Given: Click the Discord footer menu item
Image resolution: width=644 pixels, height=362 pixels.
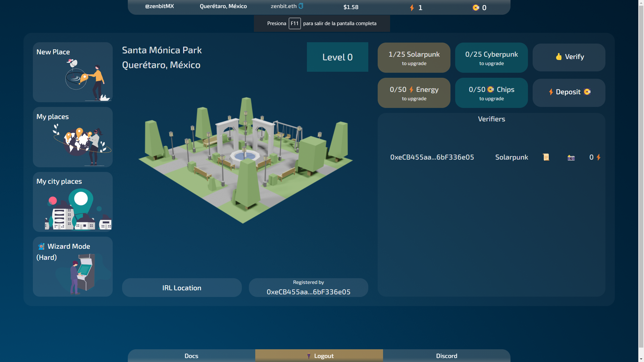Looking at the screenshot, I should pos(446,356).
